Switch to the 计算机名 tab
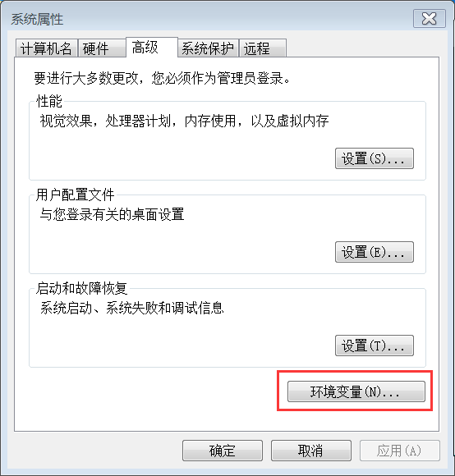 (47, 48)
